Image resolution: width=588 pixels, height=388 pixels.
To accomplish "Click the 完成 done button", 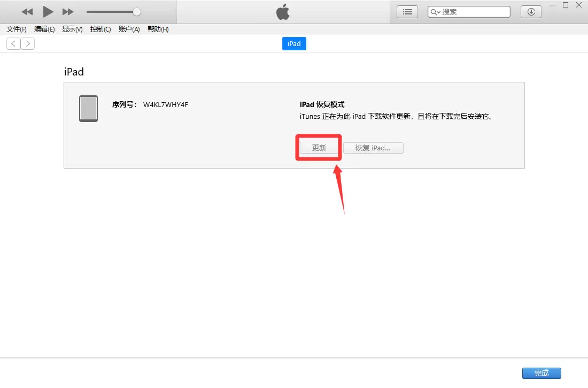I will [541, 373].
